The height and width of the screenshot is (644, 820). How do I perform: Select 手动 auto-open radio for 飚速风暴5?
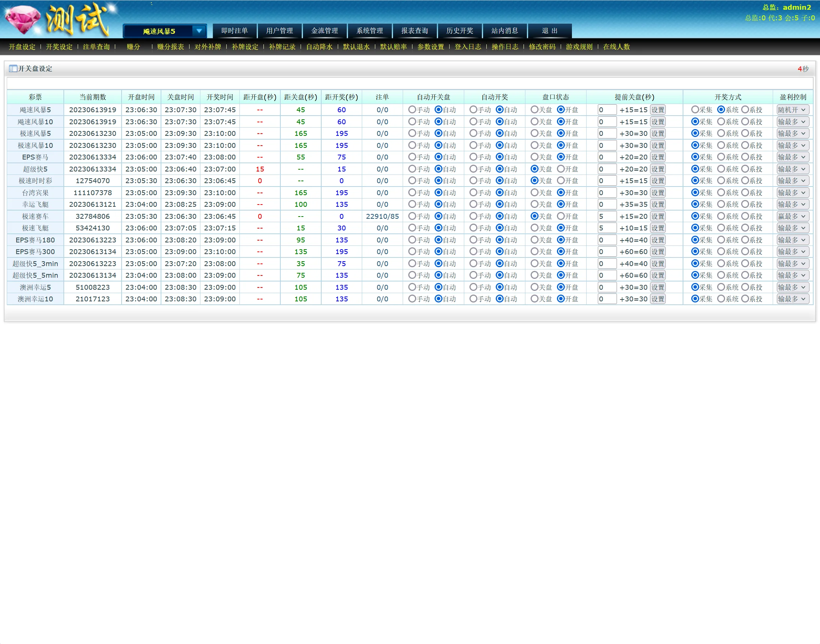(x=412, y=110)
